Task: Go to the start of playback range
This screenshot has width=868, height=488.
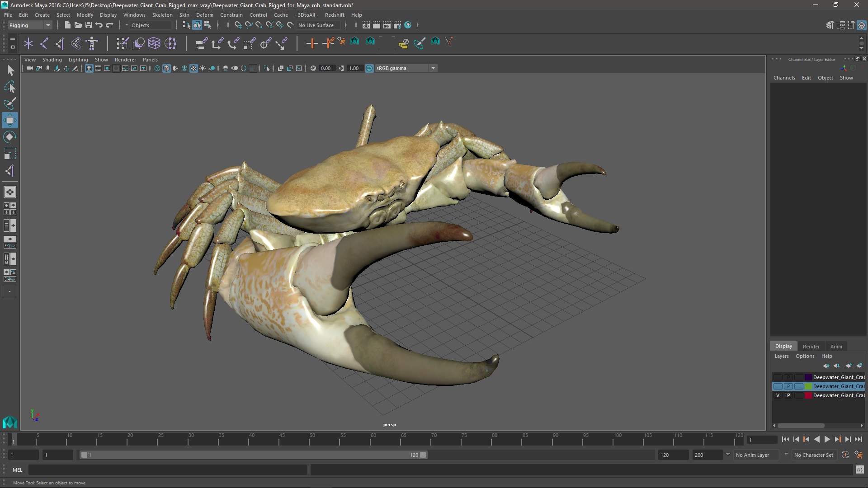Action: click(785, 439)
